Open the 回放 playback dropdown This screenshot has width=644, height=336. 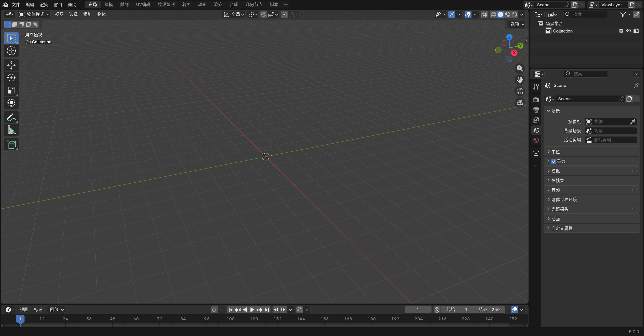[x=57, y=310]
